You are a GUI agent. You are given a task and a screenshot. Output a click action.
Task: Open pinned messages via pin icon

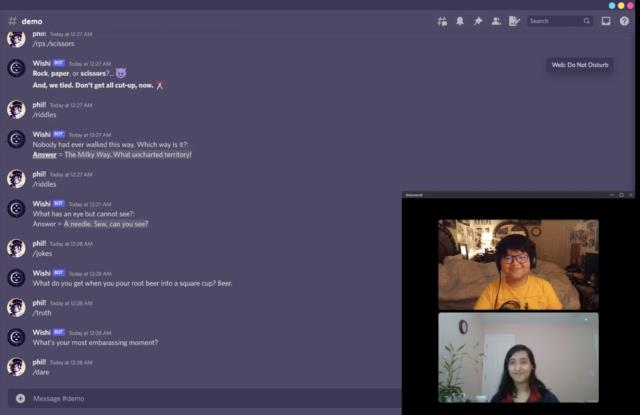coord(478,20)
